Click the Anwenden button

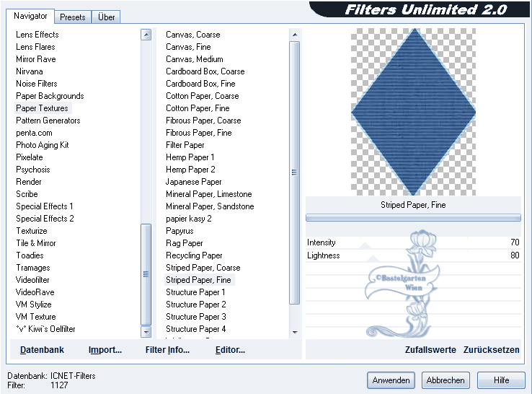[x=391, y=380]
